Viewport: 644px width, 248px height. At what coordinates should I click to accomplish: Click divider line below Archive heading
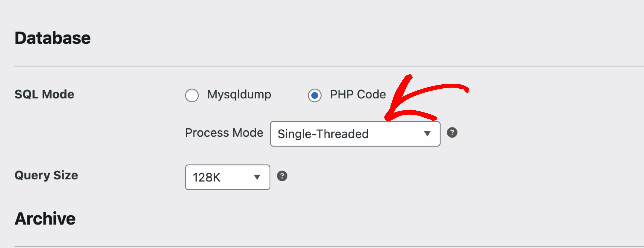329,247
